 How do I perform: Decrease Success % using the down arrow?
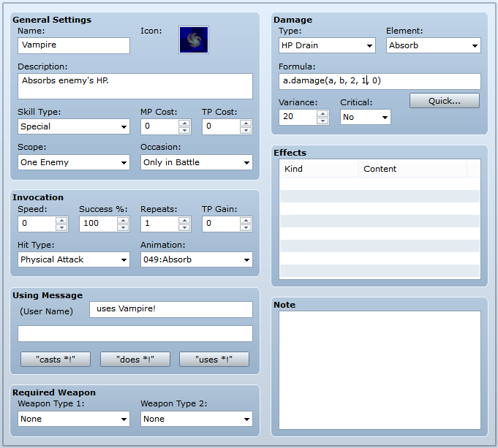click(123, 227)
